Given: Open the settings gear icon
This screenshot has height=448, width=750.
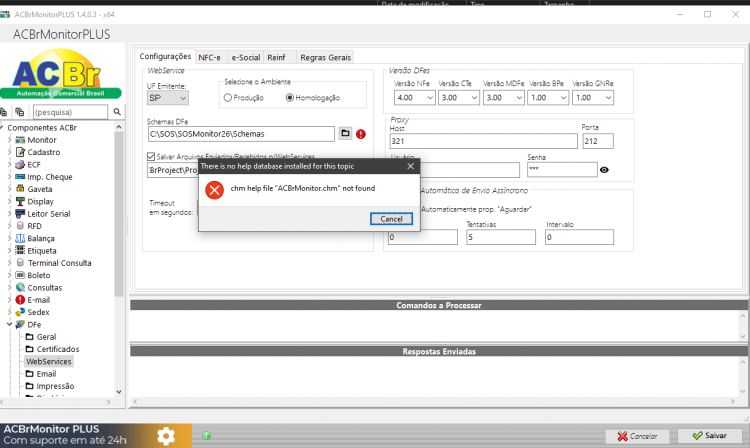Looking at the screenshot, I should (x=166, y=436).
